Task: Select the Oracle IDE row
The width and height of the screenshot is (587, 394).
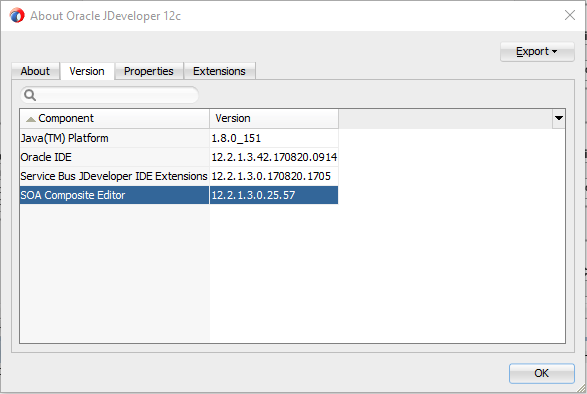Action: [179, 157]
